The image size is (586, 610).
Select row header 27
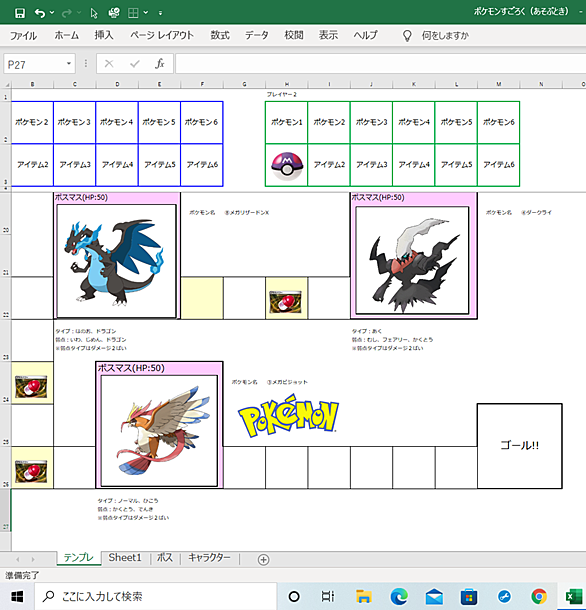pyautogui.click(x=6, y=510)
